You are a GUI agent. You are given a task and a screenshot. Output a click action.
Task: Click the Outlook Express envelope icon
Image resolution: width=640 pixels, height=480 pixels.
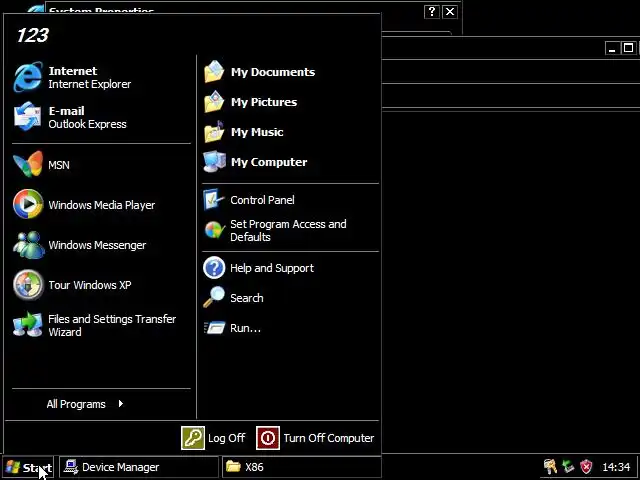pos(27,117)
